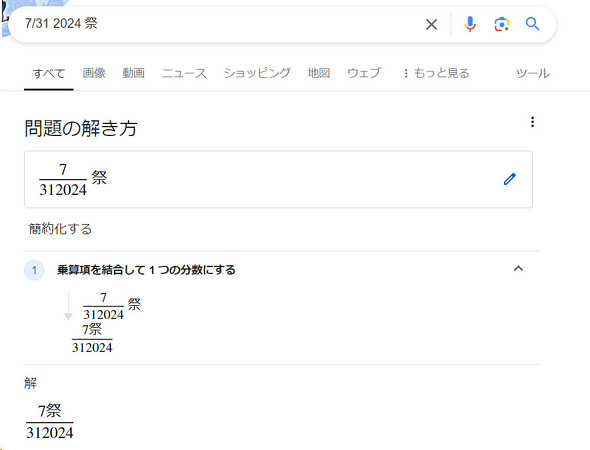Open three-dot options for 問題の解き方
The image size is (590, 450).
click(532, 122)
